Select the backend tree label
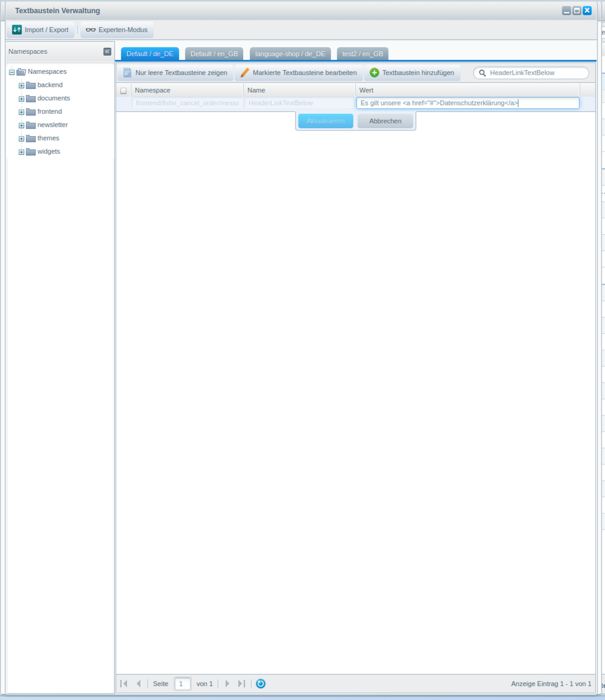This screenshot has height=700, width=605. pos(50,85)
